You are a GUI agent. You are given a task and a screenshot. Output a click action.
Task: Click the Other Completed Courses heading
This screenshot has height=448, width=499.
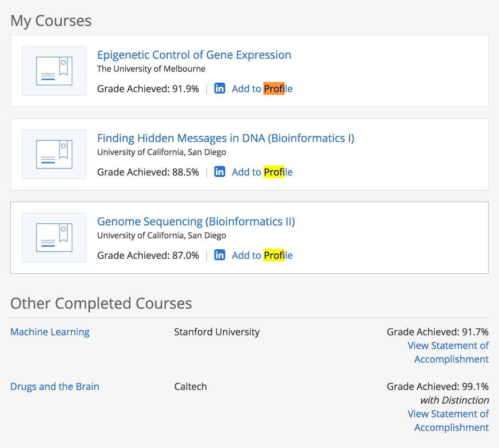pos(101,303)
